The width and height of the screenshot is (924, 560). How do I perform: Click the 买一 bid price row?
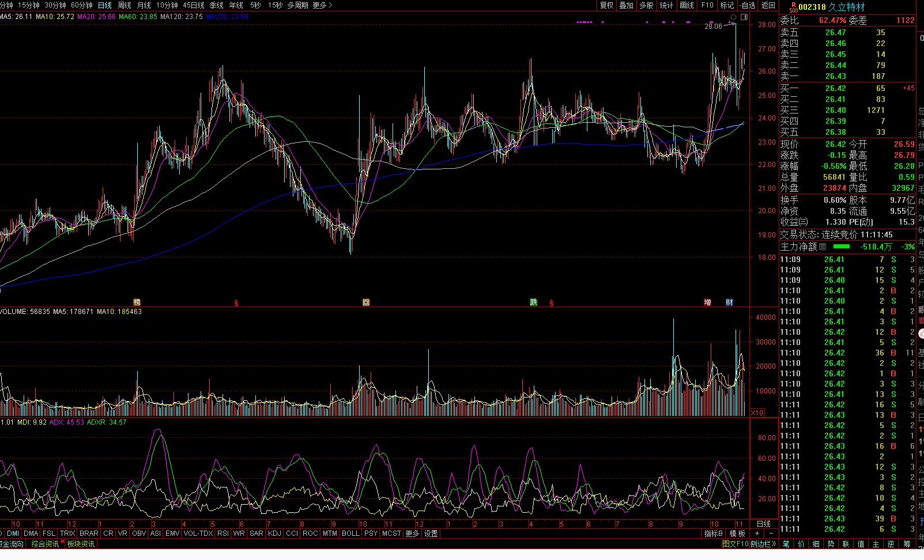coord(847,88)
